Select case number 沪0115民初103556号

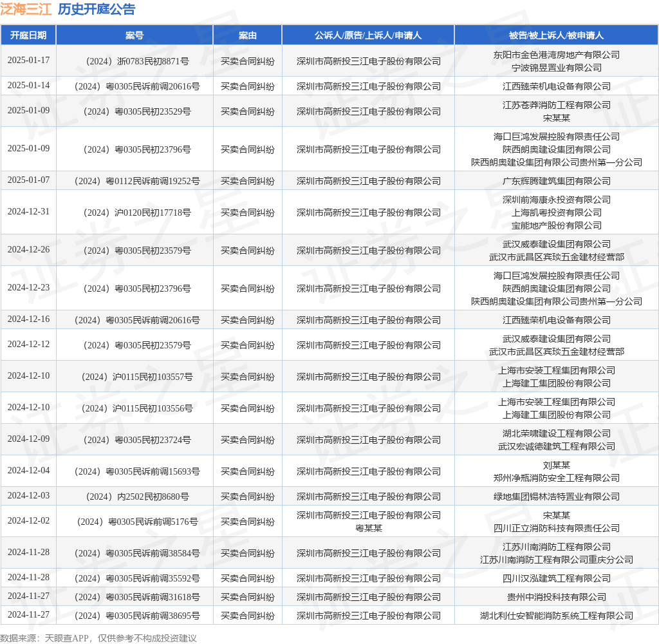click(x=153, y=408)
